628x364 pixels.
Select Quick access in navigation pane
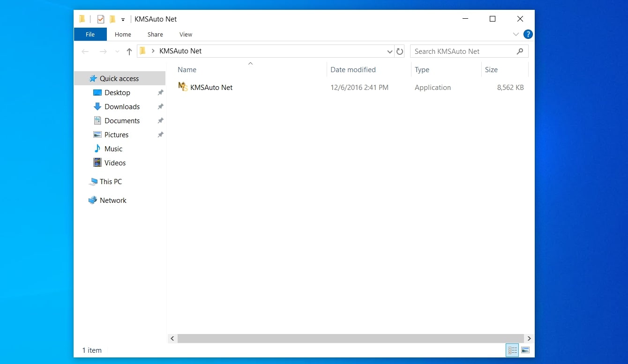point(120,78)
